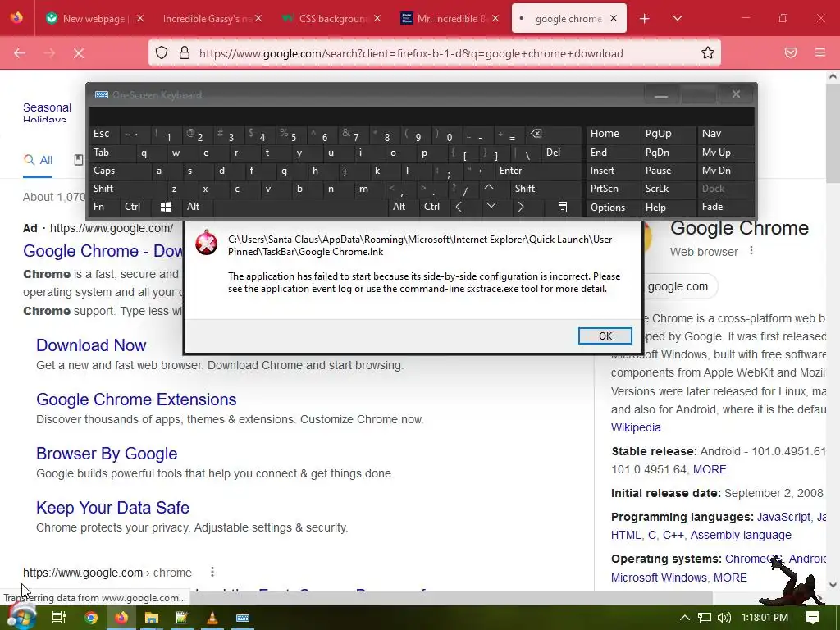This screenshot has width=840, height=630.
Task: Click Windows logo key on keyboard
Action: 166,207
